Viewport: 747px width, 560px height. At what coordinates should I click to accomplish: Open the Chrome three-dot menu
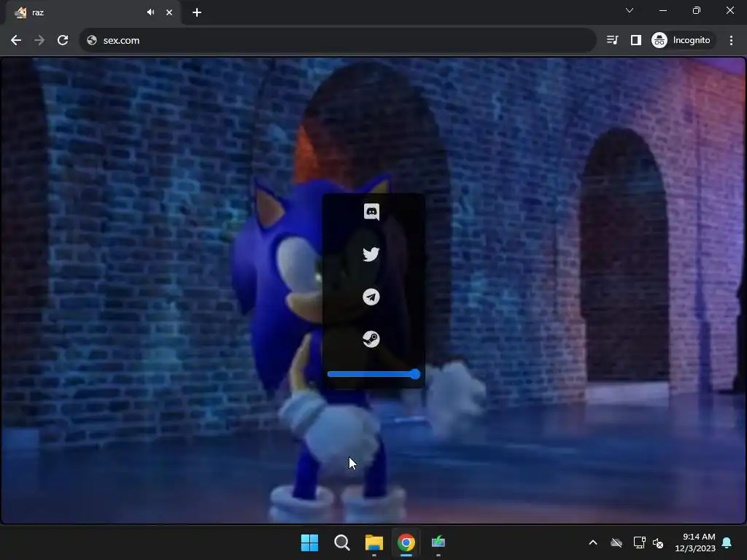[x=731, y=40]
